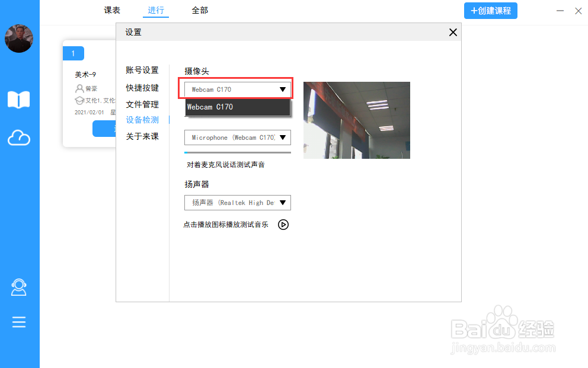Viewport: 588px width, 368px height.
Task: Open the user profile avatar
Action: 19,39
